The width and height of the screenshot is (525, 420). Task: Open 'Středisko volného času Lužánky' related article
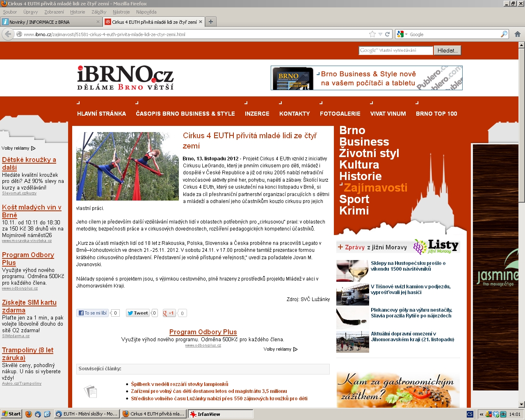point(219,398)
